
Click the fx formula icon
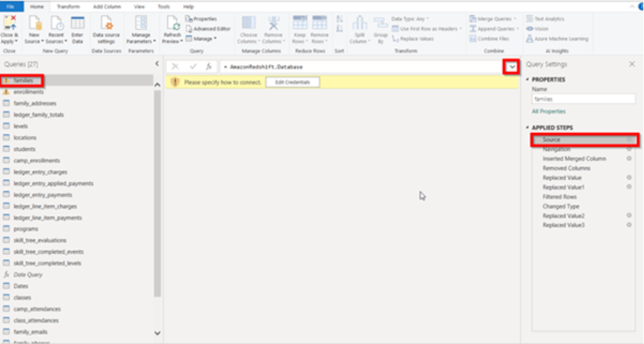[209, 67]
